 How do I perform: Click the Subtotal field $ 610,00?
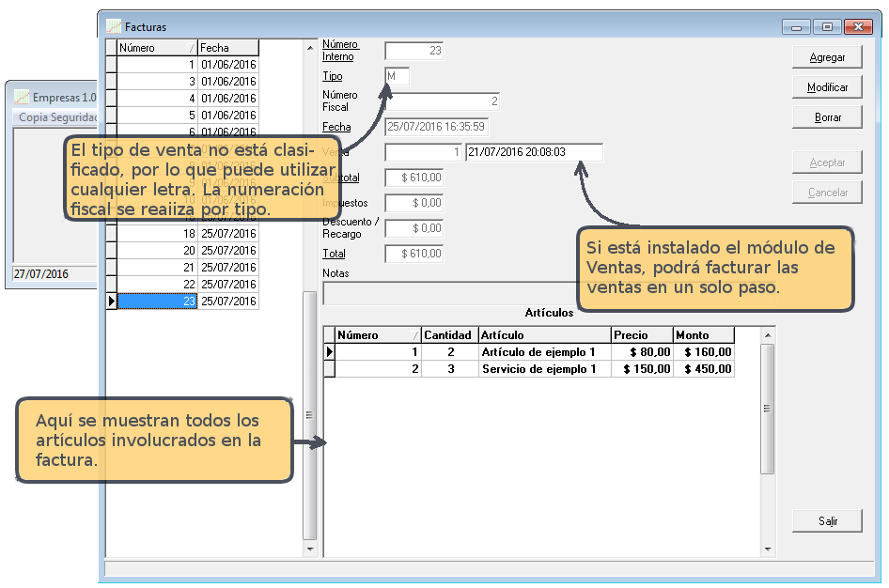coord(413,178)
